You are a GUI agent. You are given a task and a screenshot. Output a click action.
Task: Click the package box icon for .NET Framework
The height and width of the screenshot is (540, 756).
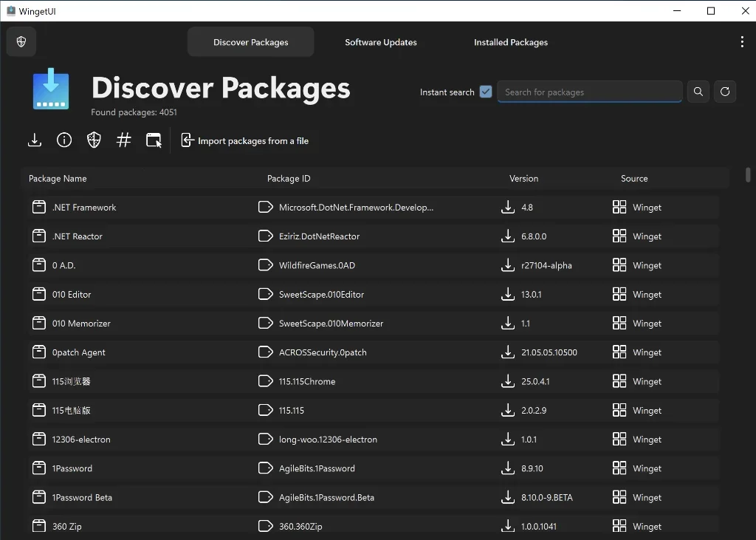point(39,207)
